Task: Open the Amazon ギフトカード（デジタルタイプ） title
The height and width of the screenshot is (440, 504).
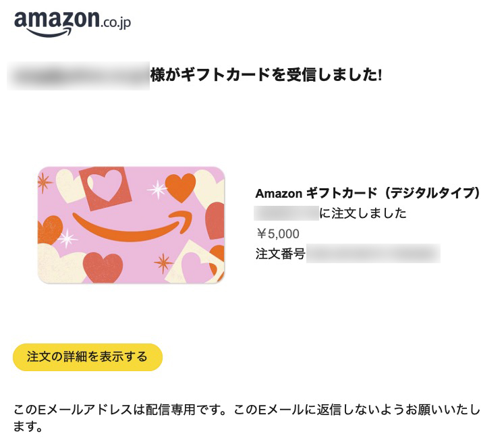Action: pyautogui.click(x=368, y=194)
